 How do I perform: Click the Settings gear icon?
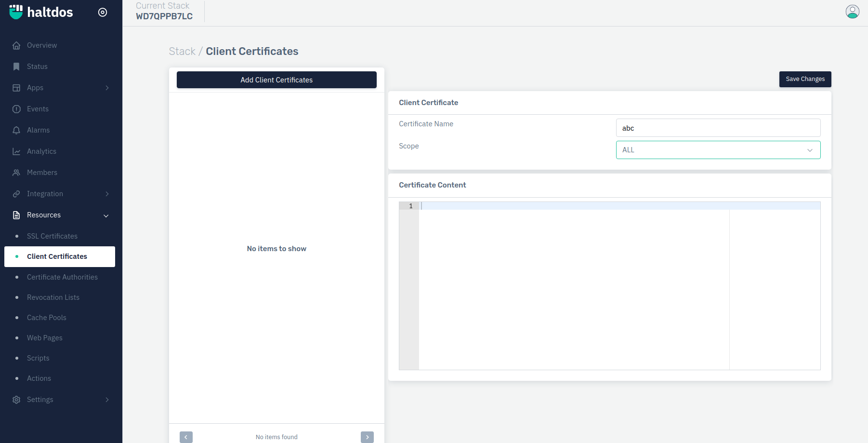coord(16,400)
